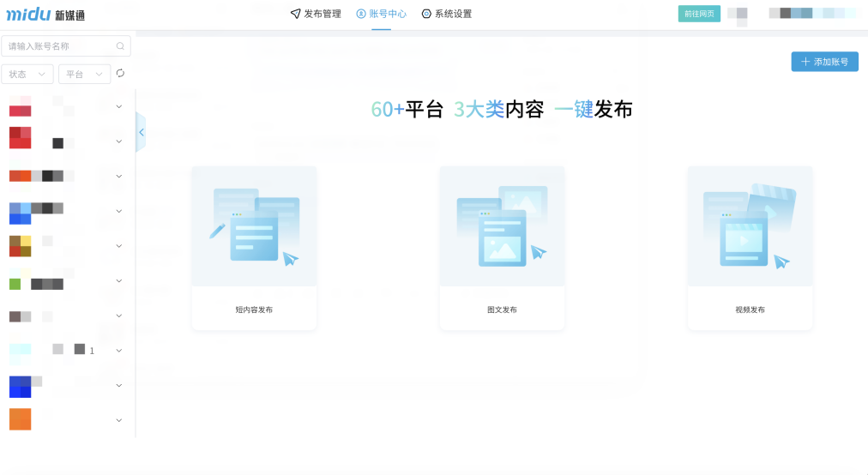Collapse the account sidebar using the left arrow handle
Image resolution: width=868 pixels, height=475 pixels.
(x=141, y=132)
